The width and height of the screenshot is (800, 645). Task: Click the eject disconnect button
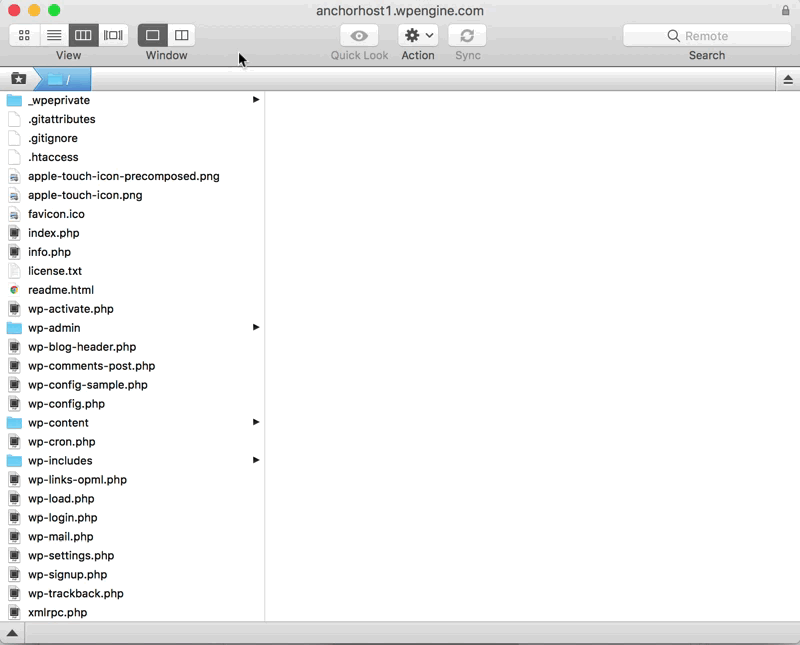point(788,80)
